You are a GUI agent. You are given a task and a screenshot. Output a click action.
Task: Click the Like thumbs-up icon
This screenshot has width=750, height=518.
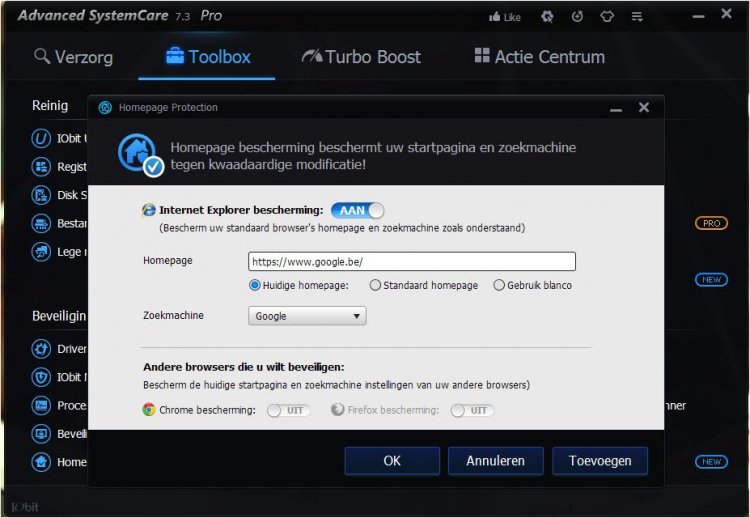[x=495, y=17]
